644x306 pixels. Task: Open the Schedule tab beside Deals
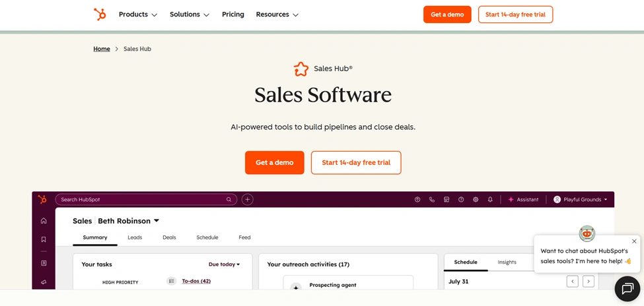tap(207, 237)
